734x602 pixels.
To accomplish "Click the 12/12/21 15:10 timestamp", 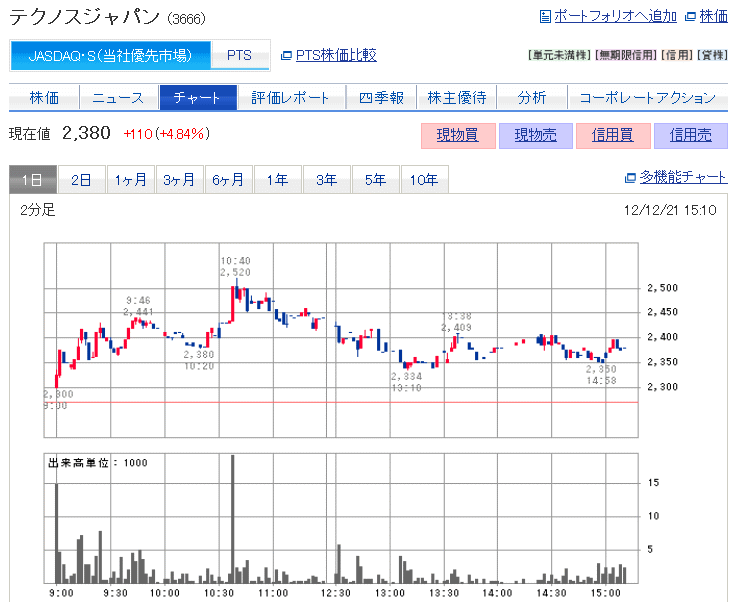I will (x=670, y=210).
